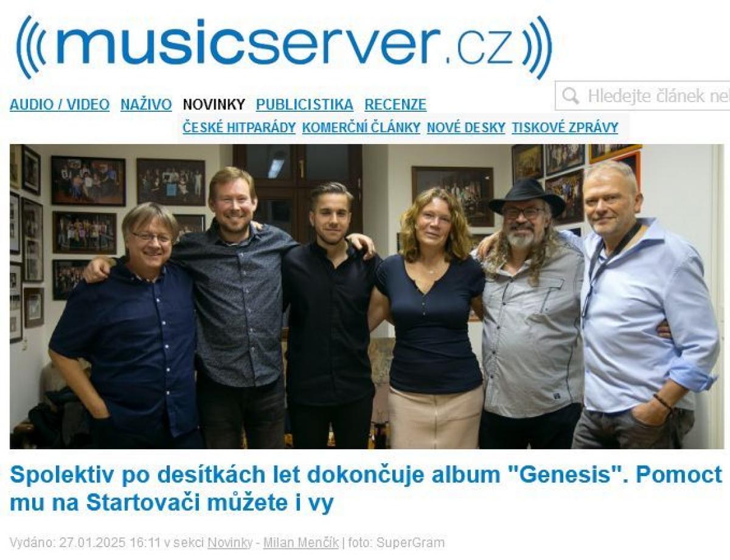Screen dimensions: 730x560
Task: Click the left sound-wave icon of logo
Action: point(31,47)
